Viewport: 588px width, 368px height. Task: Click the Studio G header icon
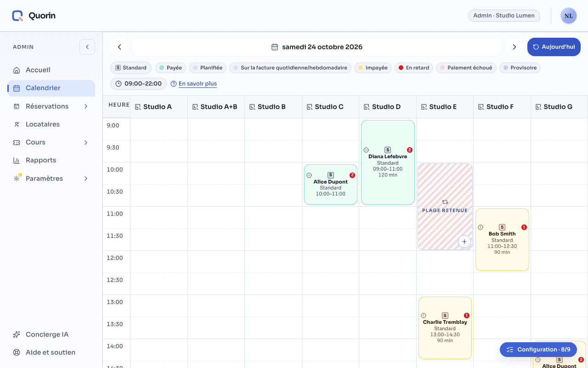538,107
